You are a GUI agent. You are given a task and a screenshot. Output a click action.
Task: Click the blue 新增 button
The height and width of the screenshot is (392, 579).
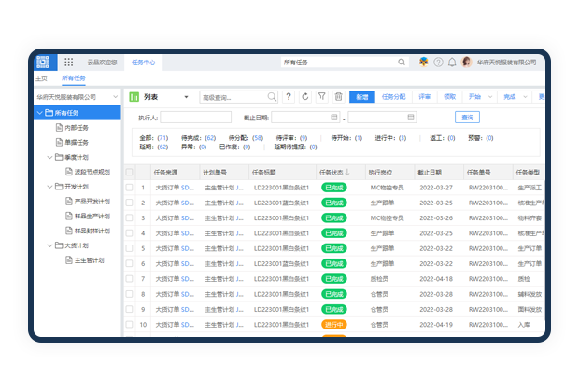pos(361,96)
